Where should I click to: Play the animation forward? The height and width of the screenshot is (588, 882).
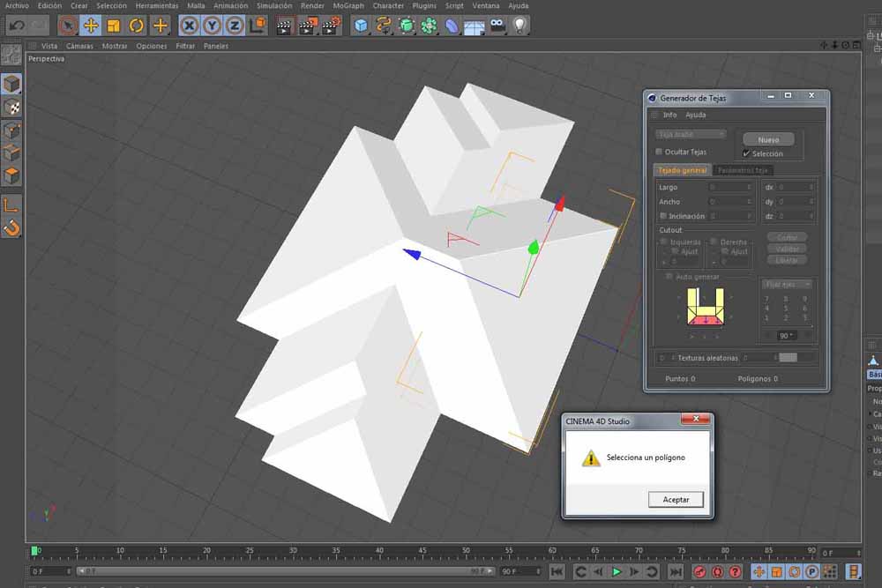[x=617, y=572]
